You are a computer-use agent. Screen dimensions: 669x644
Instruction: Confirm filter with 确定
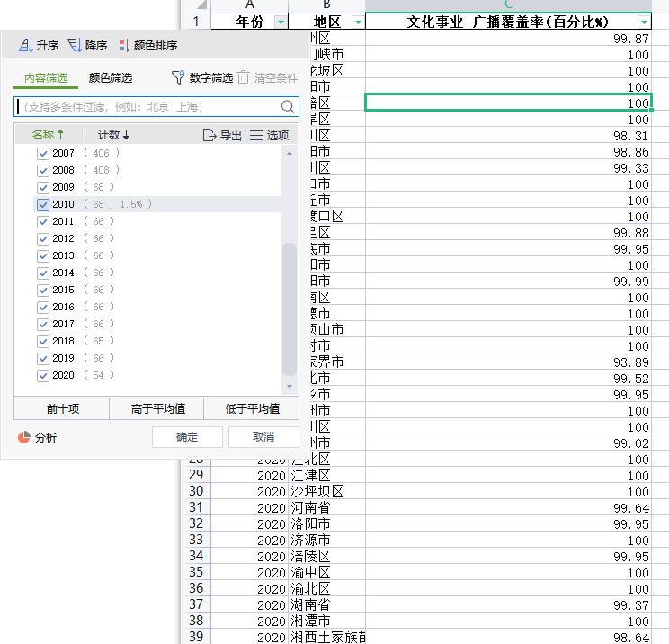[187, 437]
